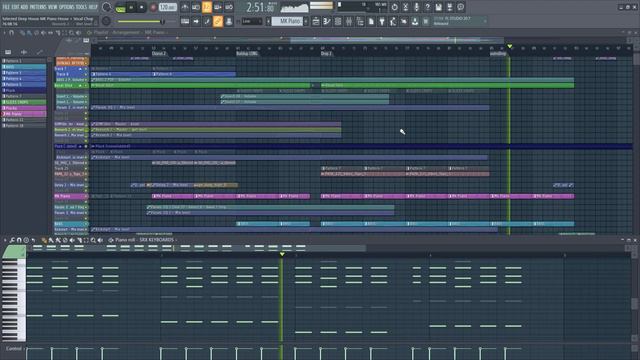
Task: Toggle the auto-scrolling arrow button
Action: 196,21
